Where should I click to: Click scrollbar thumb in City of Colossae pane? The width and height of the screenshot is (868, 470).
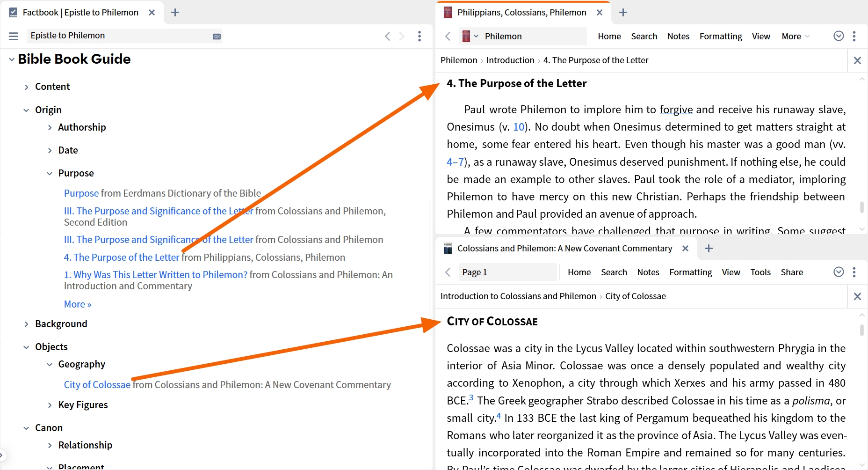coord(861,330)
